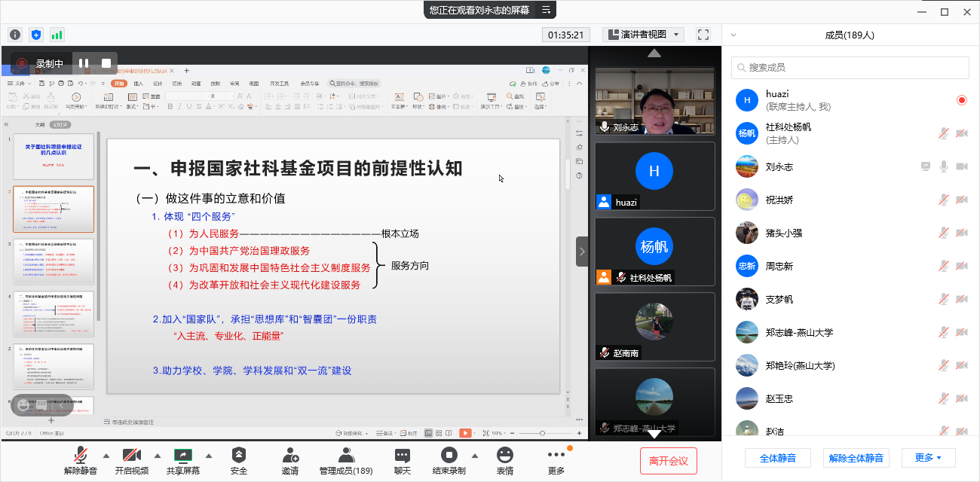This screenshot has height=482, width=980.
Task: Click the search members field
Action: coord(850,67)
